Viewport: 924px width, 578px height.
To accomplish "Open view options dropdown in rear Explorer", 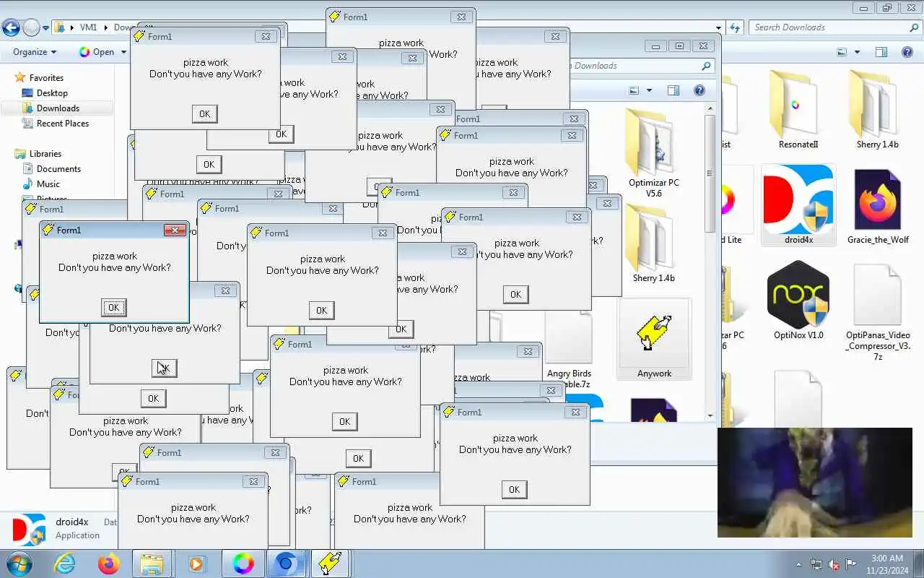I will point(857,52).
